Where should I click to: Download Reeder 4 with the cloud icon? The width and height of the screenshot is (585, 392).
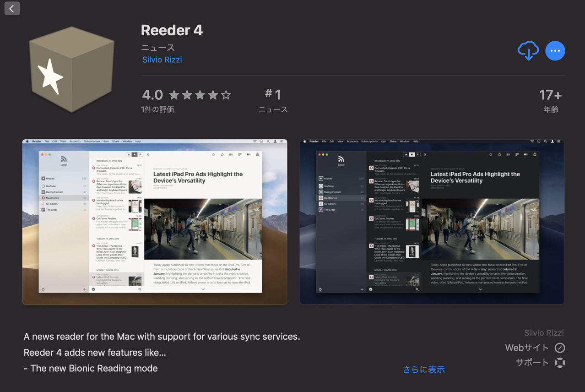[528, 50]
